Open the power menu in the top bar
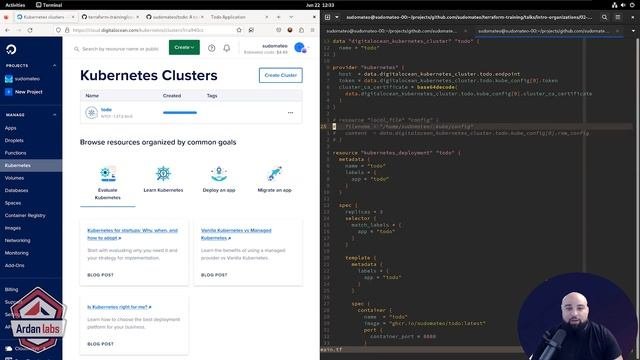The image size is (640, 360). tap(632, 5)
